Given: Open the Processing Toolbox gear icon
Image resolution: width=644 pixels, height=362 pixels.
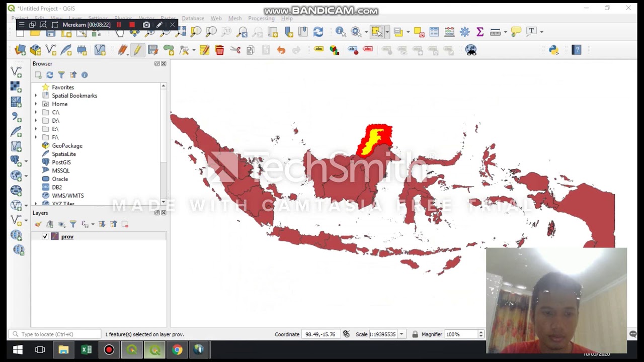Looking at the screenshot, I should pos(465,32).
